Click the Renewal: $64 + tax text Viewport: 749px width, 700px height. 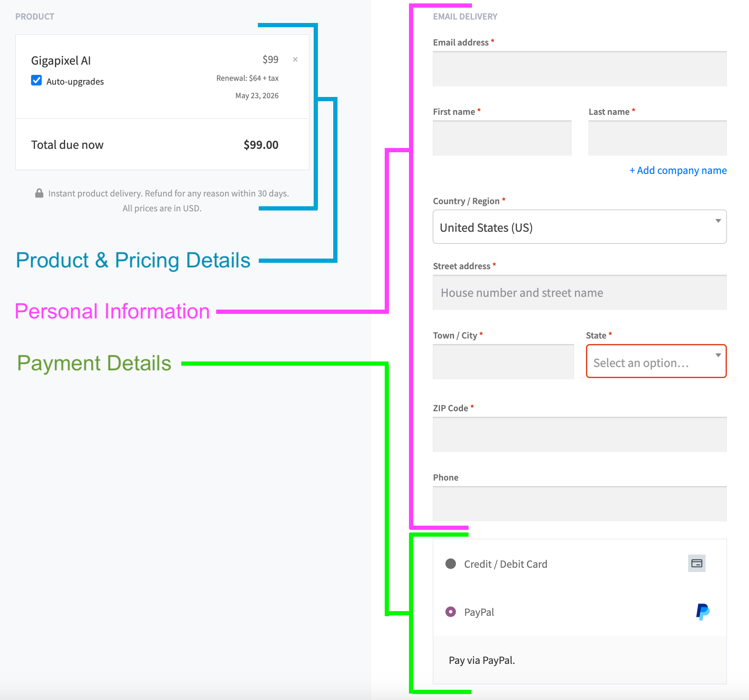[247, 78]
